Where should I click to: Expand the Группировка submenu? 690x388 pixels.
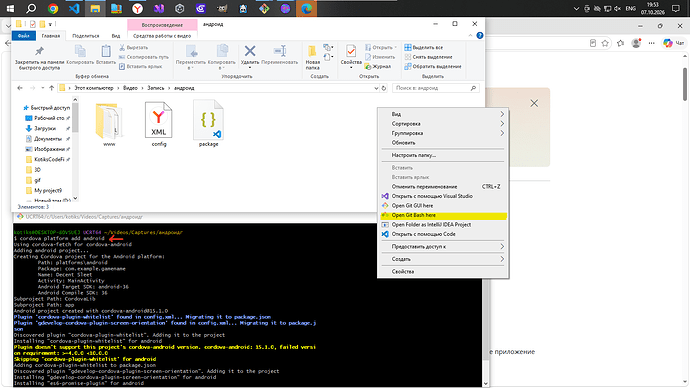click(502, 133)
